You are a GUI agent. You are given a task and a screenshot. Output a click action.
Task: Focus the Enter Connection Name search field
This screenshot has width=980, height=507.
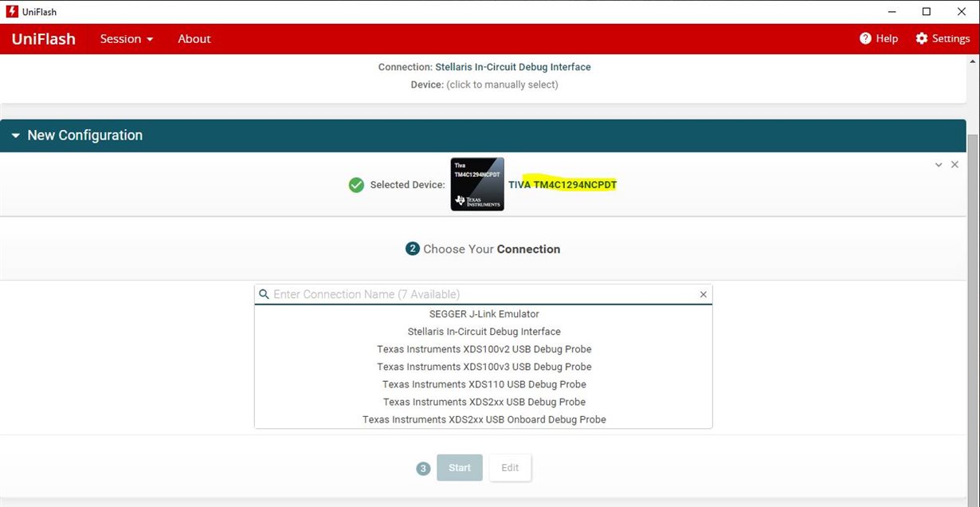pyautogui.click(x=484, y=294)
